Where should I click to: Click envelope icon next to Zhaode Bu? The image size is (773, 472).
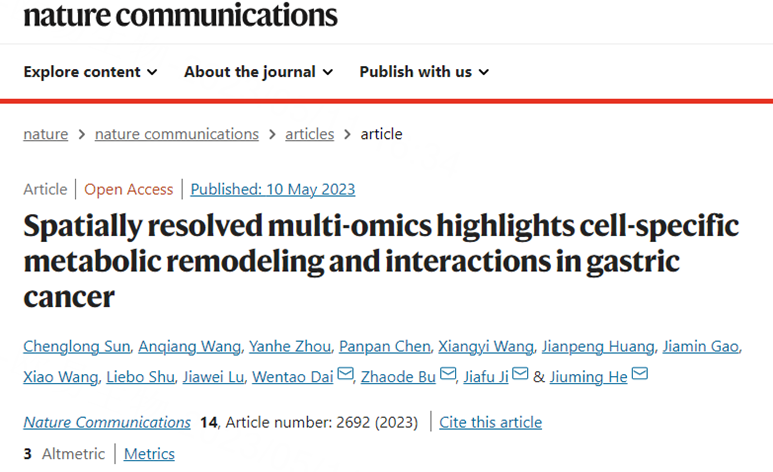tap(448, 374)
